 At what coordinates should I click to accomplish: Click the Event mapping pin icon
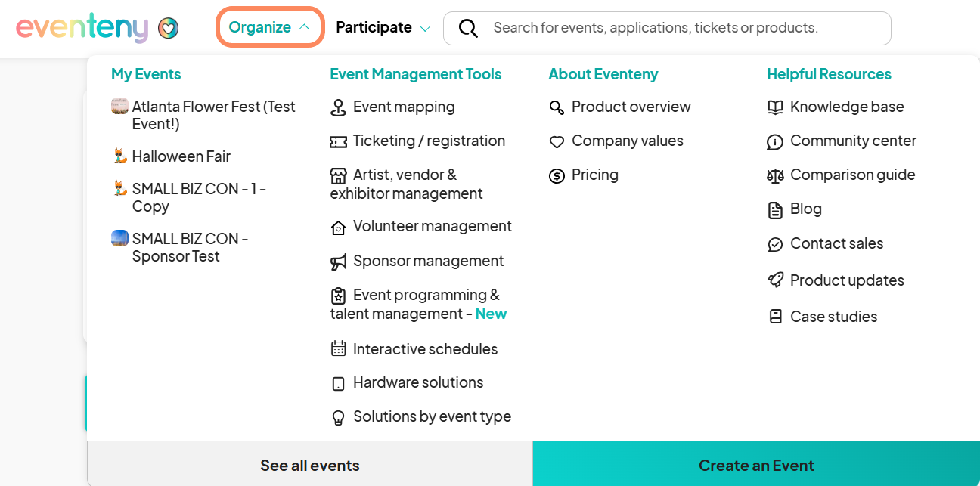point(338,107)
